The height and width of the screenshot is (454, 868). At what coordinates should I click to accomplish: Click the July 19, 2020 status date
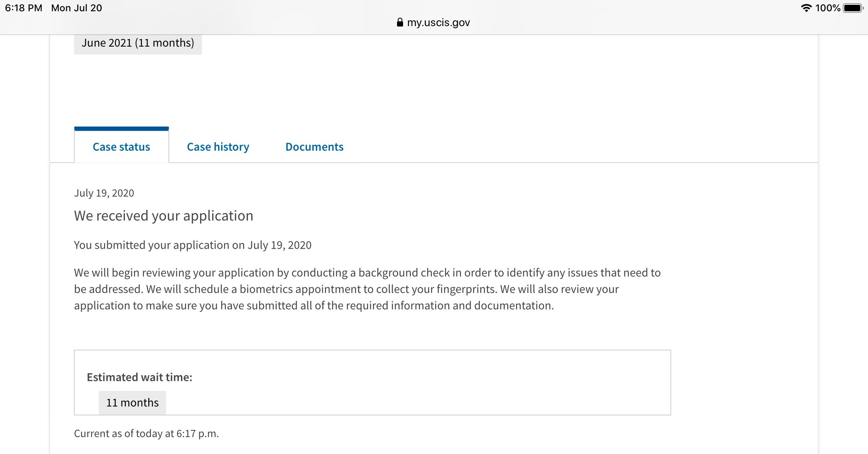coord(104,193)
